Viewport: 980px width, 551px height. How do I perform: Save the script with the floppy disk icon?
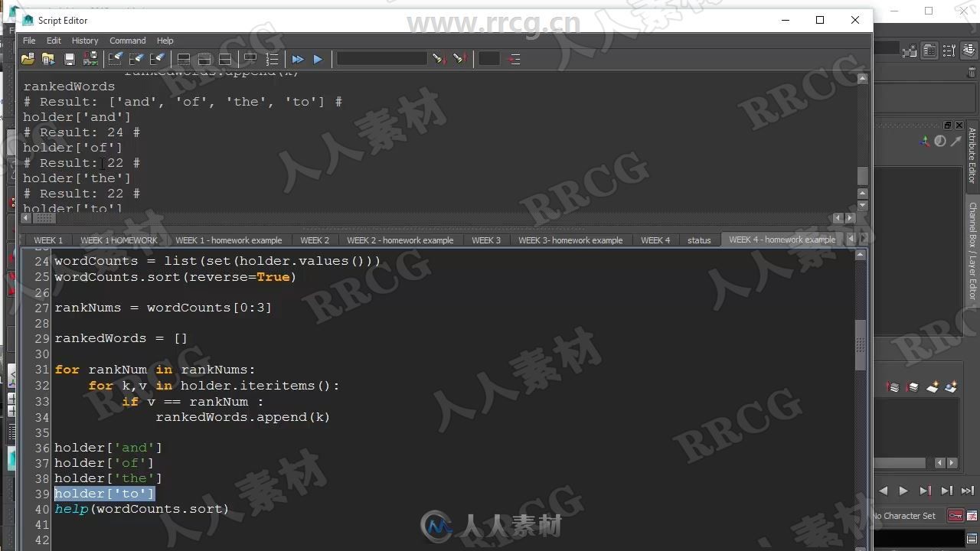(70, 58)
